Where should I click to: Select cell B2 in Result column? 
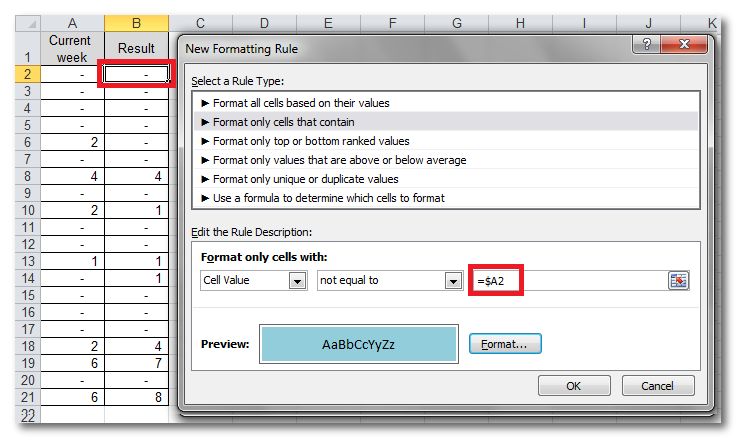click(x=136, y=74)
